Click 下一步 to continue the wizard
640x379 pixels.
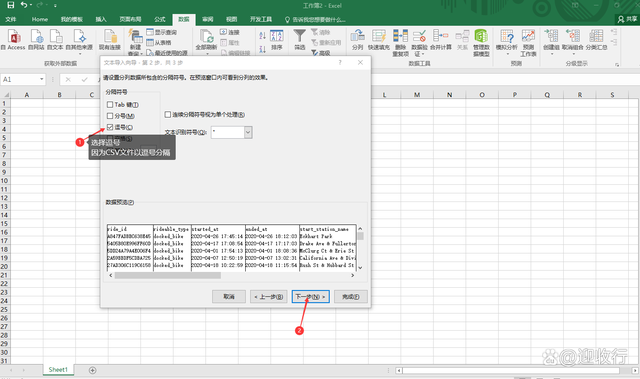point(311,297)
